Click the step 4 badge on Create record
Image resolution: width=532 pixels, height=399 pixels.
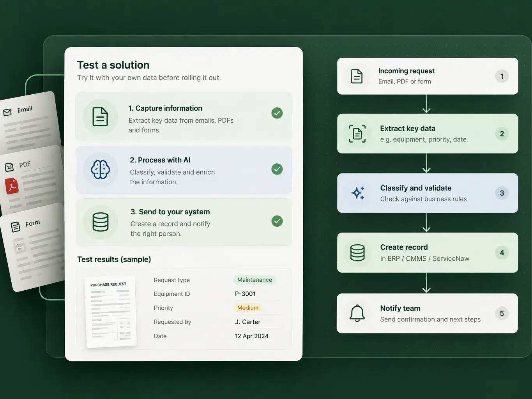click(502, 252)
